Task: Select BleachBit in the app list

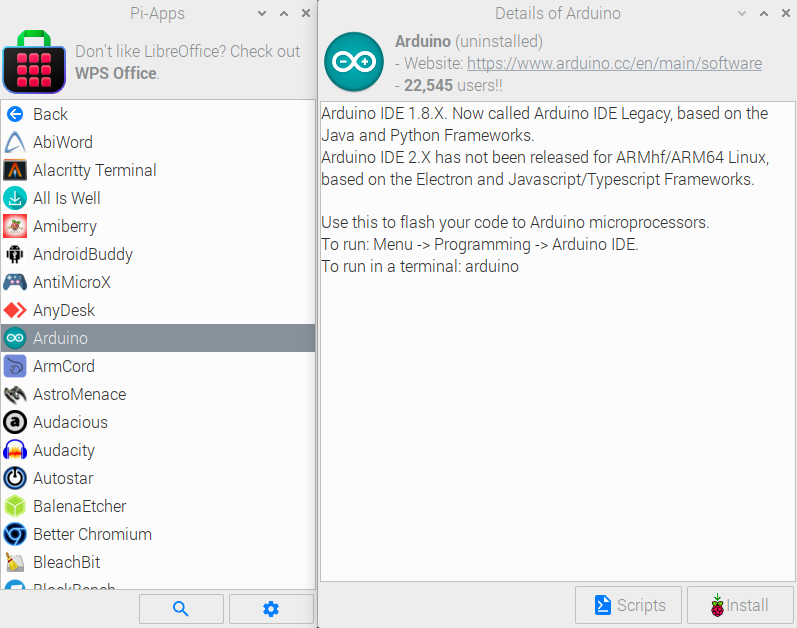Action: [66, 562]
